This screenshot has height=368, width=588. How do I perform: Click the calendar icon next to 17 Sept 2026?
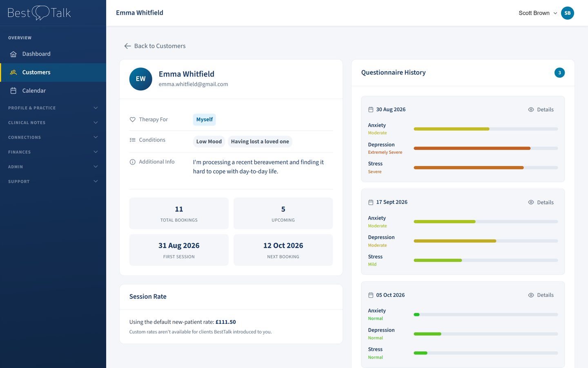[371, 202]
